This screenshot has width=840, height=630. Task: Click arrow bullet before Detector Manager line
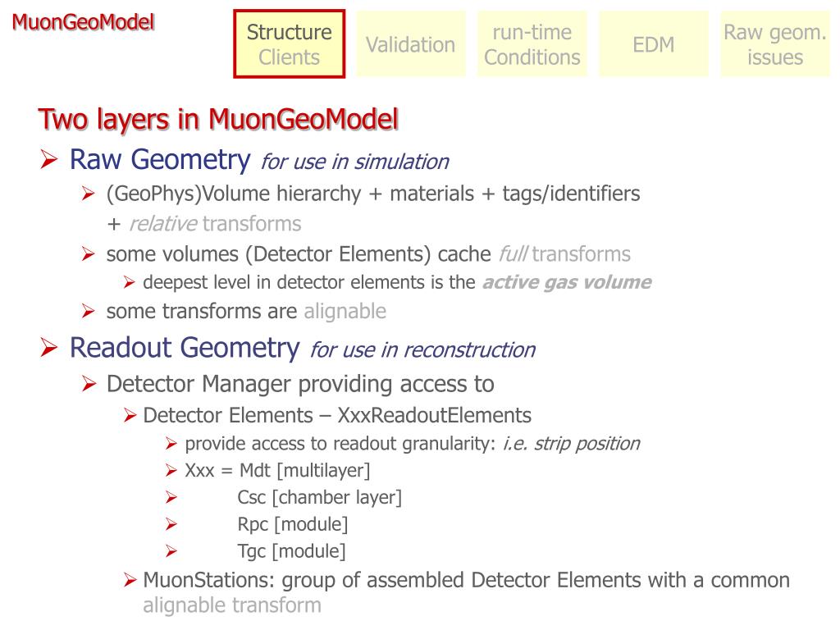(x=89, y=384)
